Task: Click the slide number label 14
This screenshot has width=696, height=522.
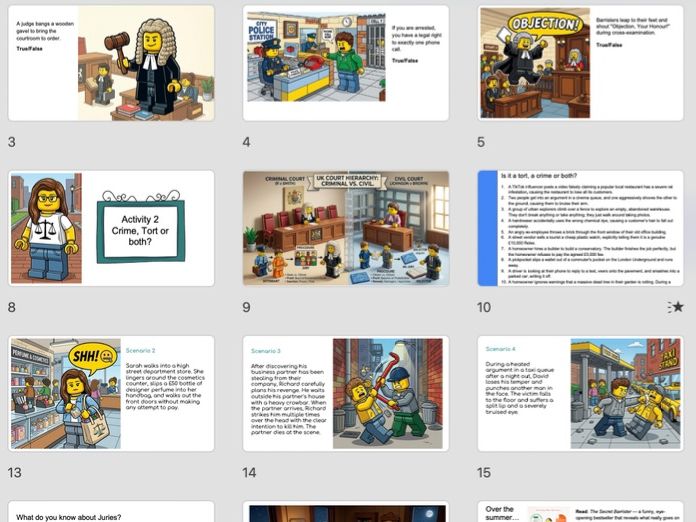Action: [249, 472]
